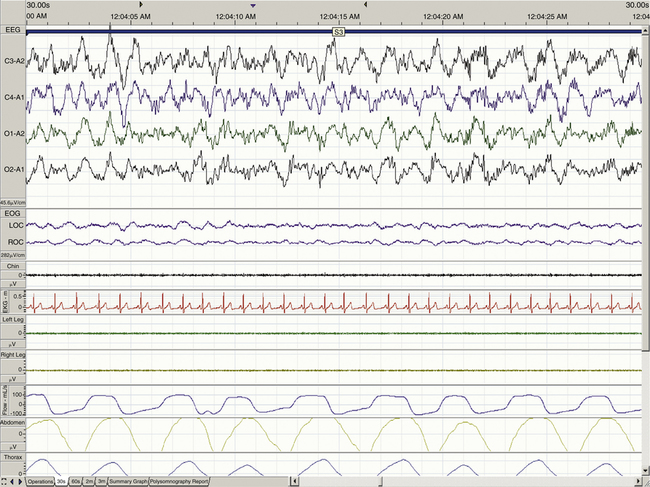The image size is (650, 487).
Task: Click the Left Leg channel header
Action: click(x=14, y=318)
